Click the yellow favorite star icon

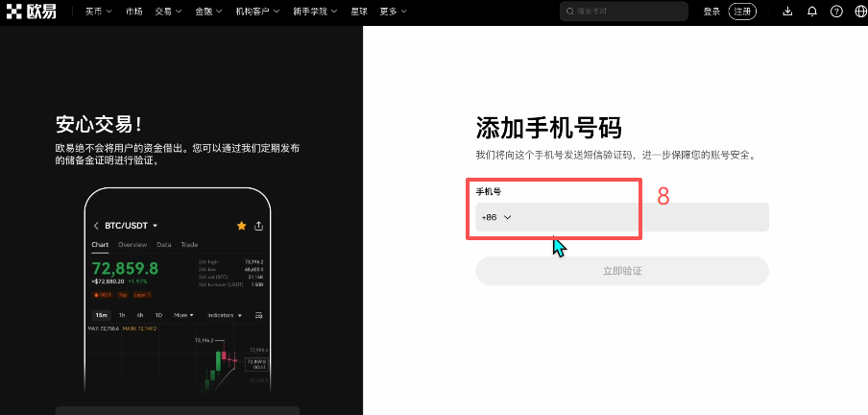[x=241, y=226]
